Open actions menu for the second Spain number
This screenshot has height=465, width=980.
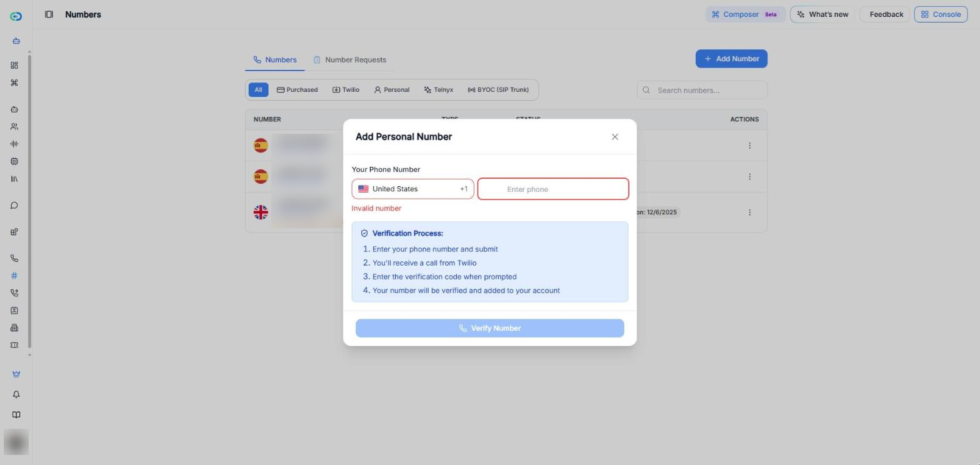pos(749,177)
